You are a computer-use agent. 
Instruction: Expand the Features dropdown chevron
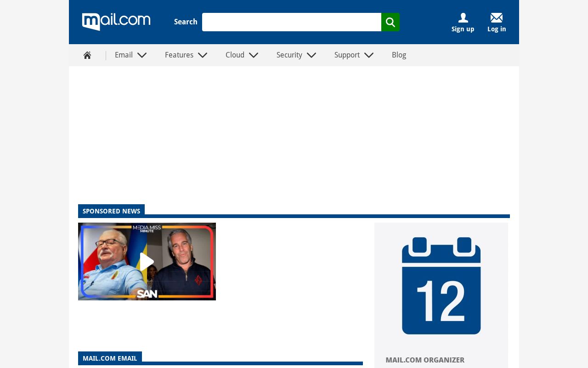click(203, 55)
